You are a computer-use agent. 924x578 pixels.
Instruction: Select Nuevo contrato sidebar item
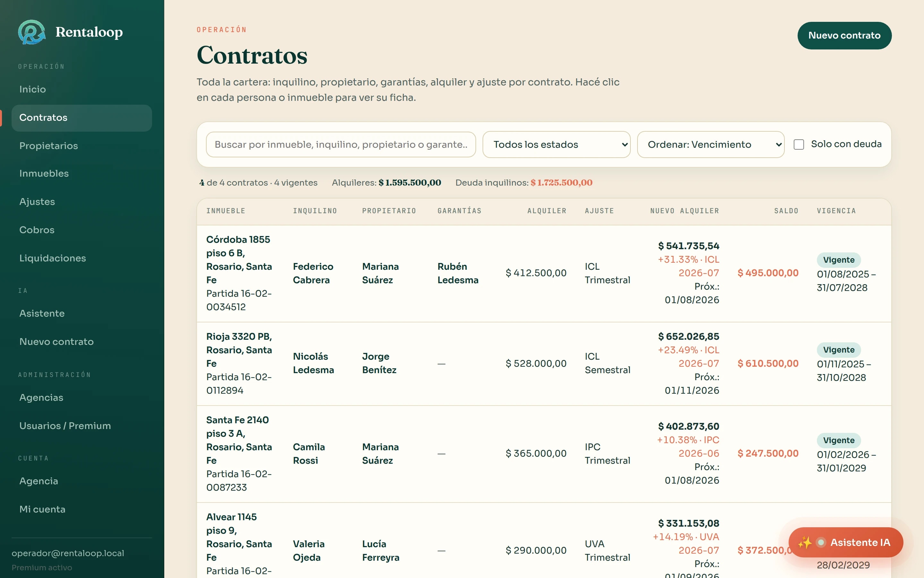[x=82, y=342]
